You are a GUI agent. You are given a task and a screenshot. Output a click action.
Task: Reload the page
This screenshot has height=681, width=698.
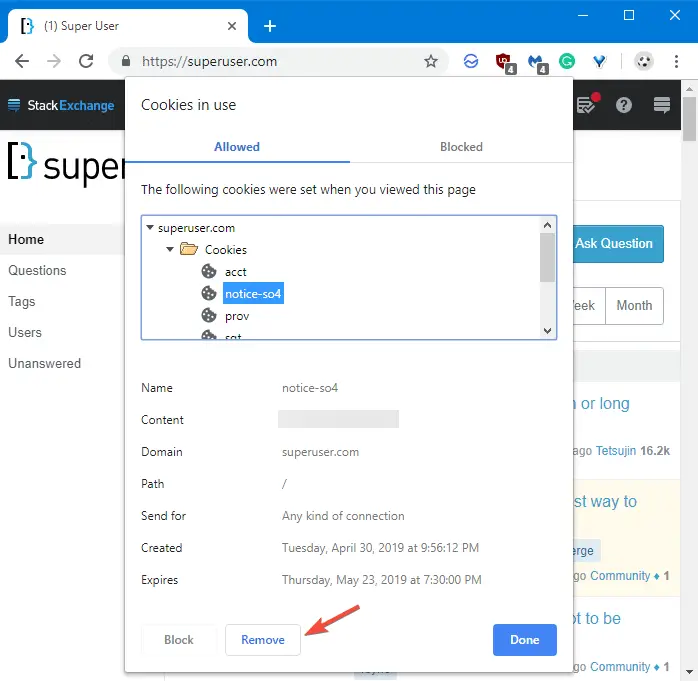click(86, 61)
